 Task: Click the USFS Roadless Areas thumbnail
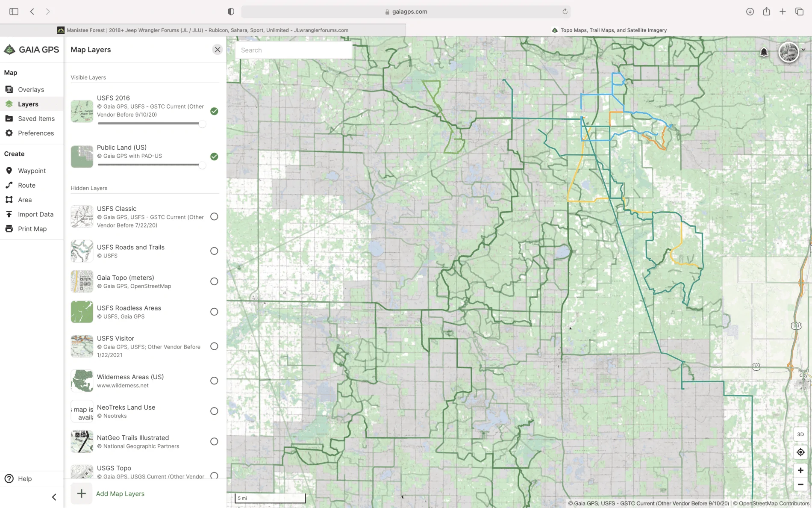point(82,312)
